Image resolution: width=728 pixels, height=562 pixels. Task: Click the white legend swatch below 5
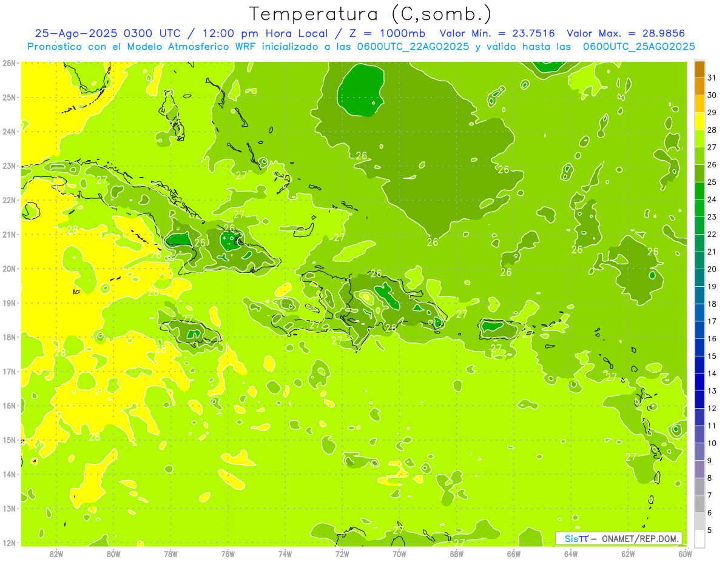click(x=699, y=538)
